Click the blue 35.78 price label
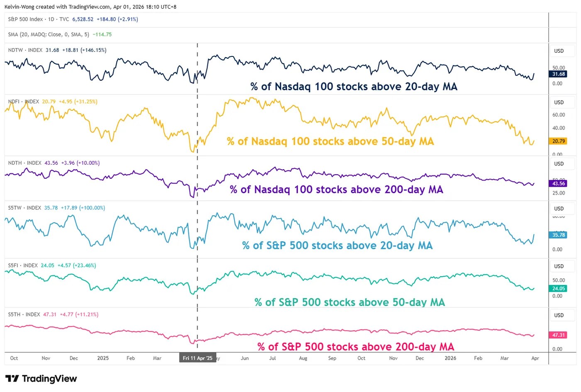The height and width of the screenshot is (392, 581). (x=559, y=235)
